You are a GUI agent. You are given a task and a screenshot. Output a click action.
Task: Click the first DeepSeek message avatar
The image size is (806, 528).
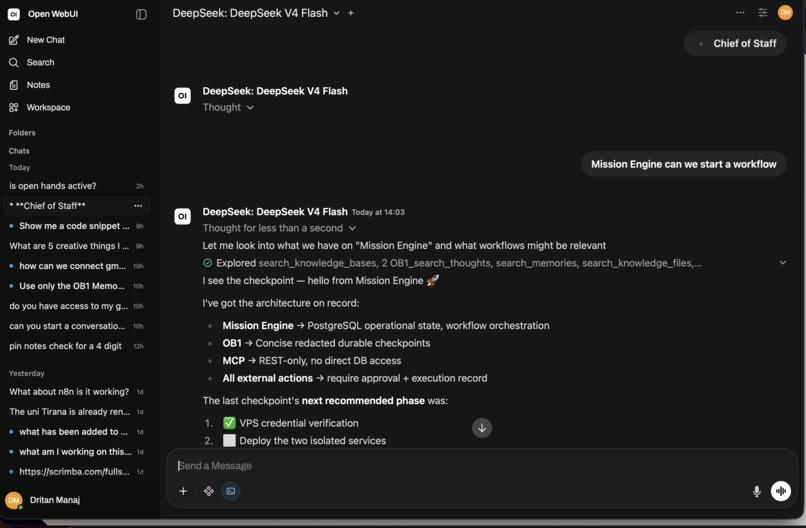coord(182,96)
